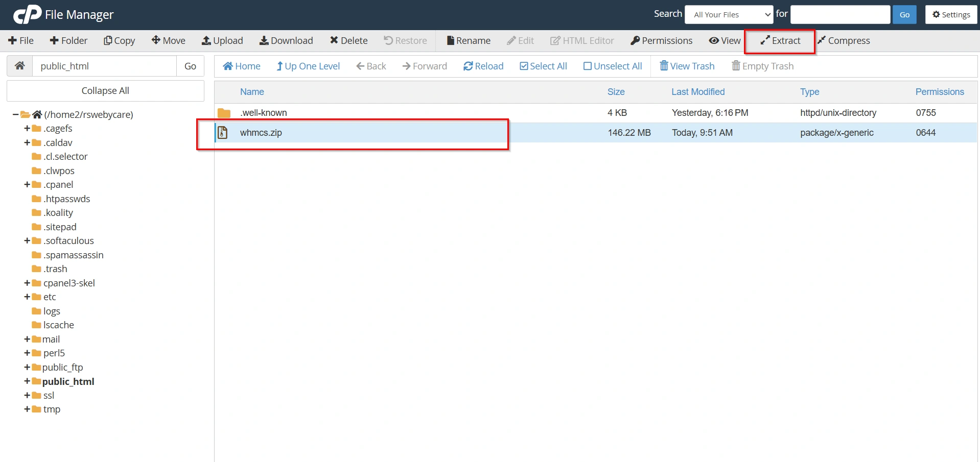980x462 pixels.
Task: Select All files
Action: coord(543,66)
